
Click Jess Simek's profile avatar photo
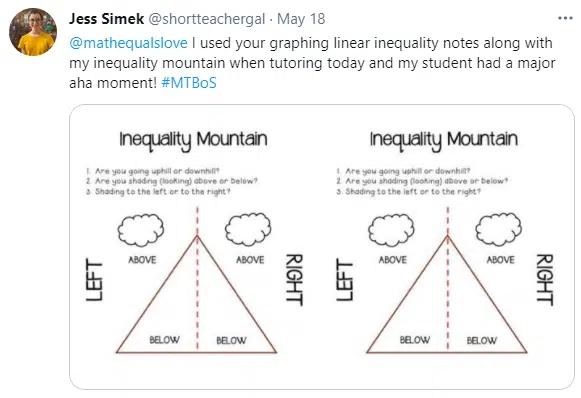(33, 32)
